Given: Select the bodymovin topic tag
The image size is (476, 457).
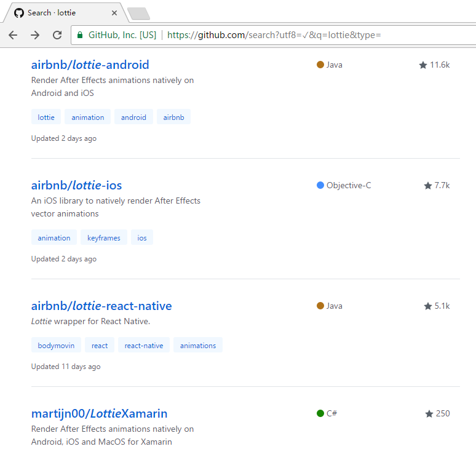Looking at the screenshot, I should pyautogui.click(x=56, y=345).
